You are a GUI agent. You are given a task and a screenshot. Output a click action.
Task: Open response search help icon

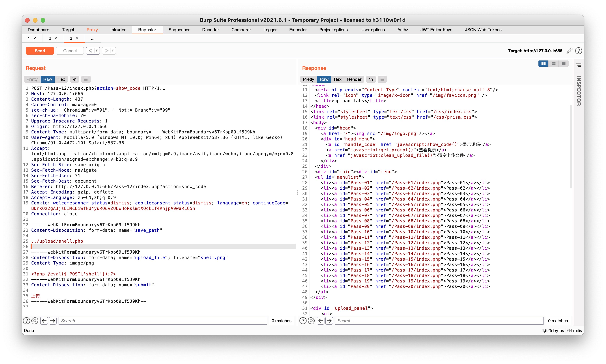pos(303,320)
